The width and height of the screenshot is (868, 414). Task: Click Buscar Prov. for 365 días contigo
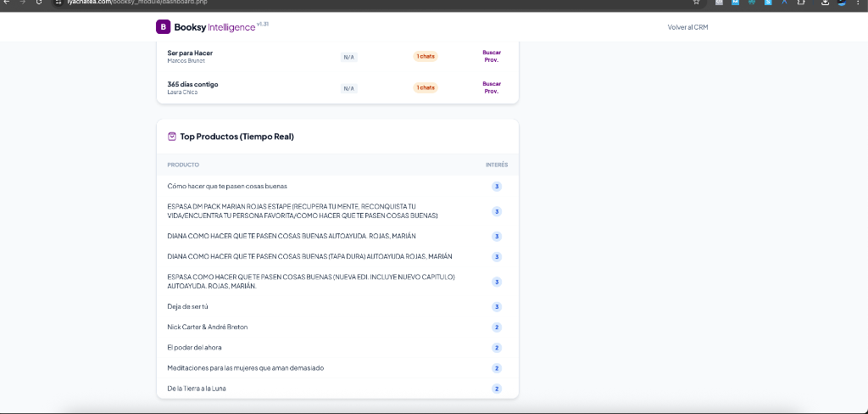(492, 87)
